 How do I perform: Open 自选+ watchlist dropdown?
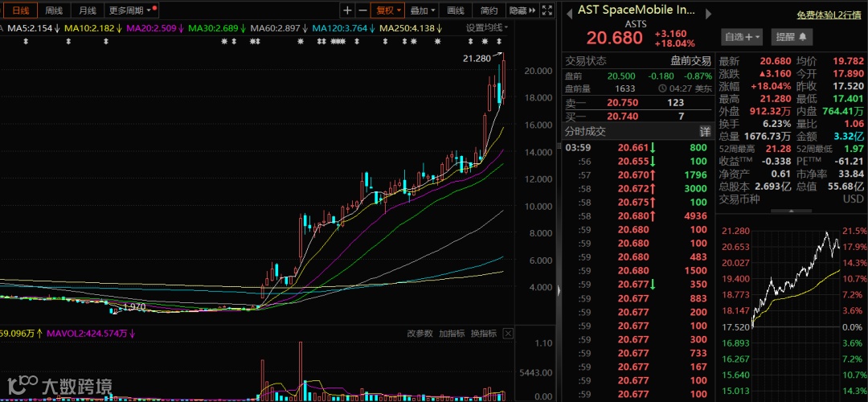742,37
